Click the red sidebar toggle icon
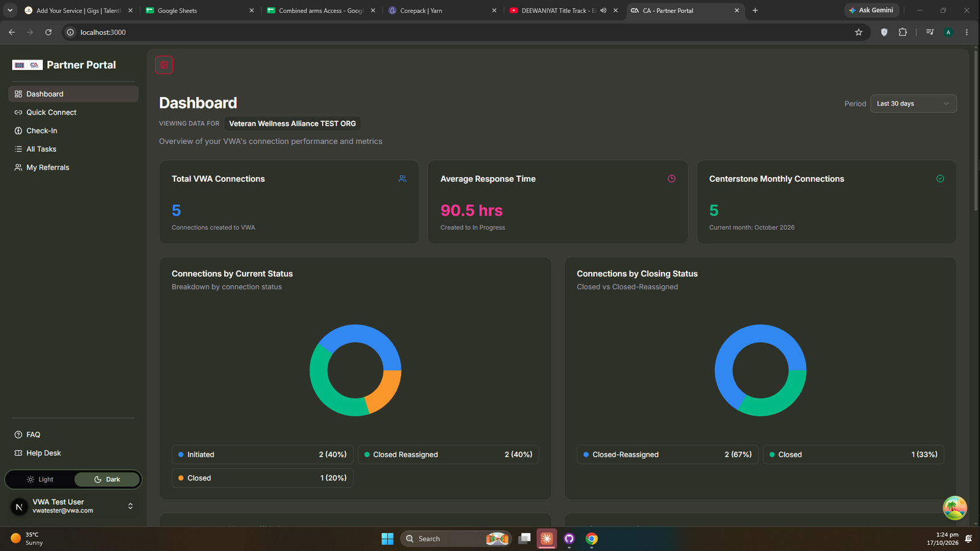Screen dimensions: 980x551 [164, 65]
